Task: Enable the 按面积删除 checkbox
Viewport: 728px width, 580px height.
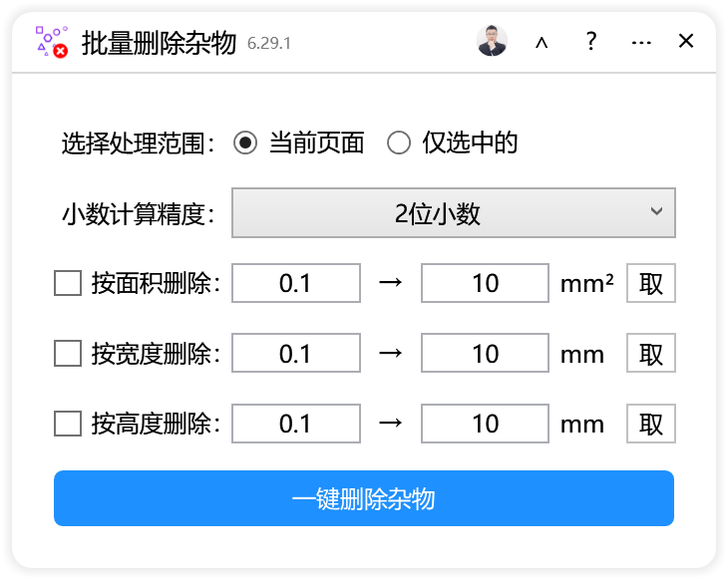Action: [68, 283]
